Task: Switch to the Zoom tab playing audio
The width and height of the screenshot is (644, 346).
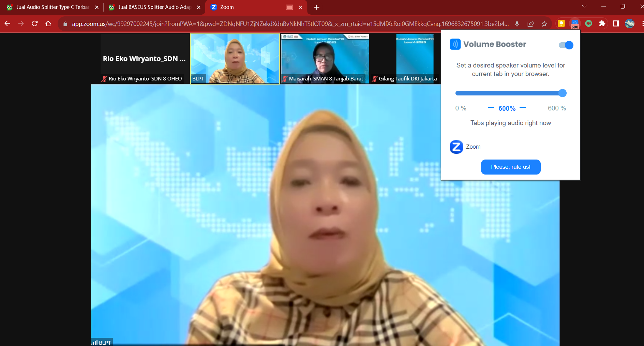Action: [x=473, y=147]
